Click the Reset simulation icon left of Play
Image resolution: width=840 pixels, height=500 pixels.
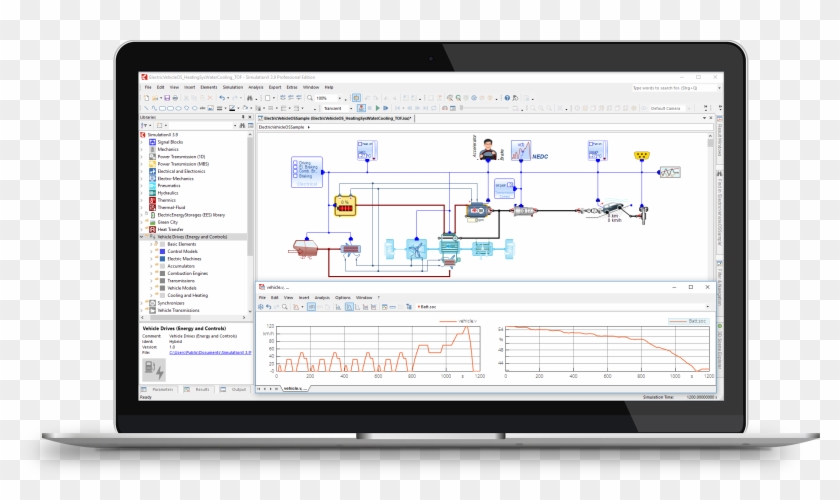point(362,108)
